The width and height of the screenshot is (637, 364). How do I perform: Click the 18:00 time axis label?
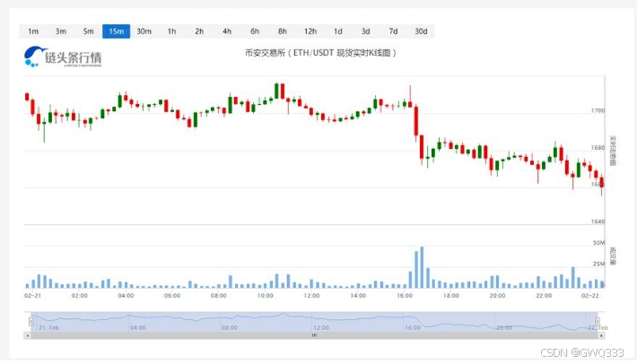coord(451,296)
